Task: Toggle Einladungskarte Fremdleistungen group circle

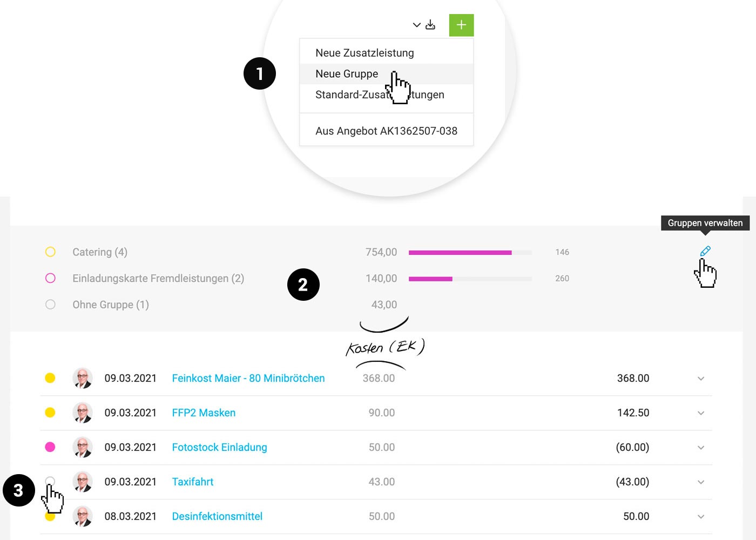Action: 50,279
